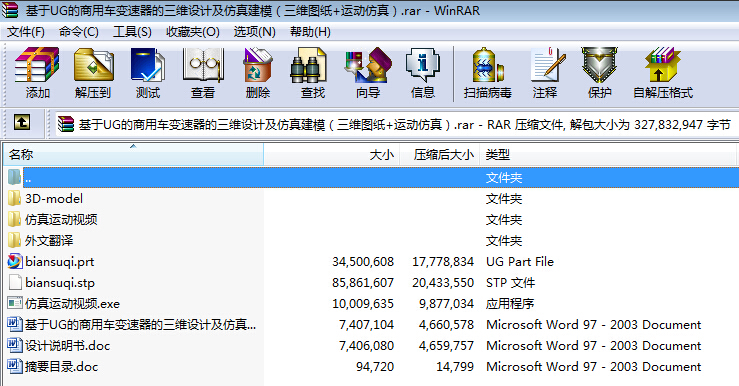Sort by 名称 column header
The width and height of the screenshot is (739, 386).
coord(133,154)
